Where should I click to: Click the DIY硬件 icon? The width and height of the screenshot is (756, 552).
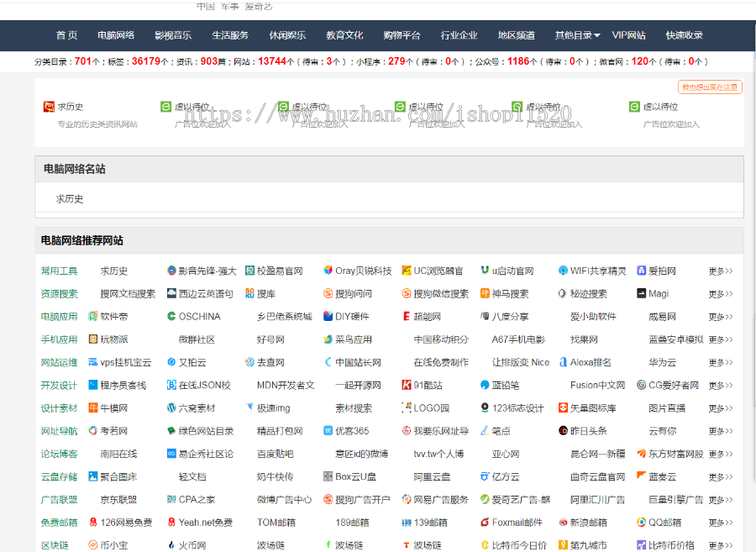pyautogui.click(x=328, y=316)
